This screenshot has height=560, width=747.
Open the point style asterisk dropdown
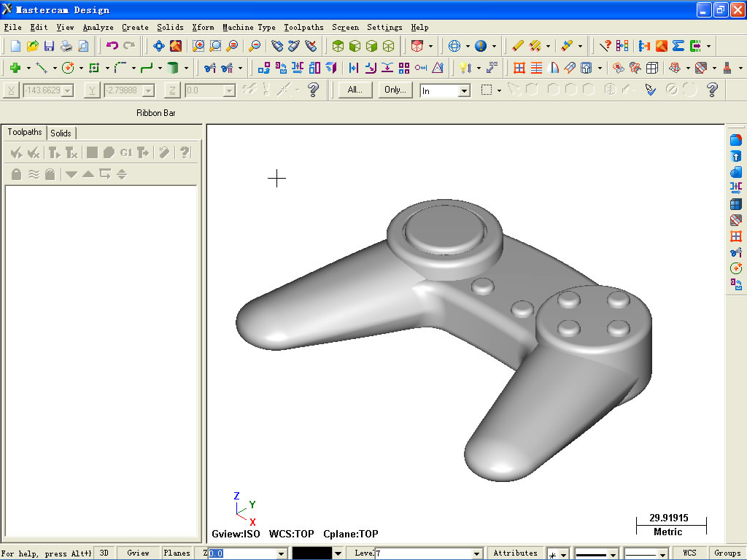[x=564, y=555]
